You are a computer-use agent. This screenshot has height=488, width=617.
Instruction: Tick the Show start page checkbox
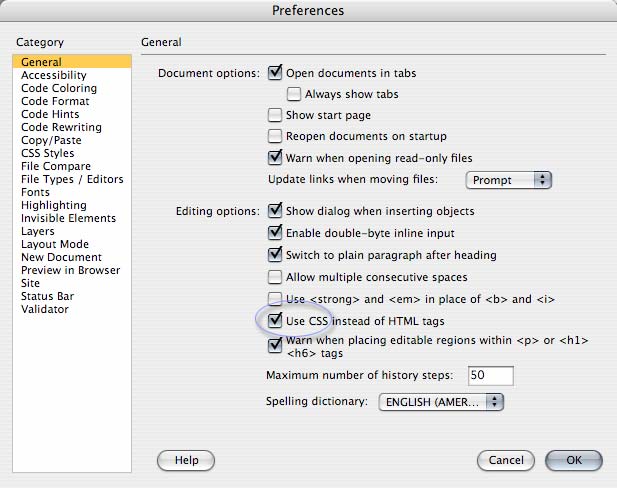click(275, 115)
